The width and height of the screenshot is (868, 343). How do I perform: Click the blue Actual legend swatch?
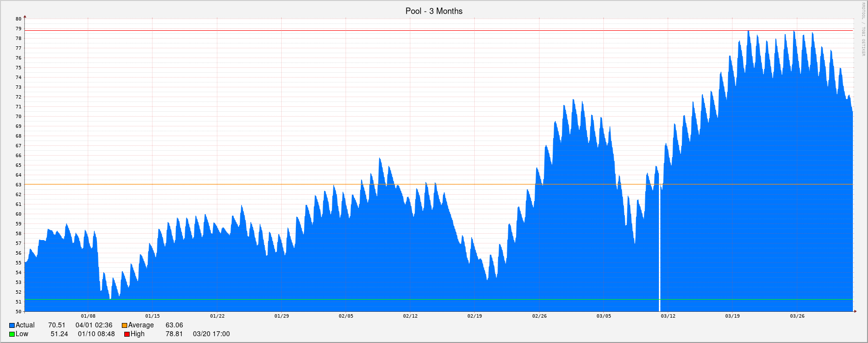coord(12,325)
